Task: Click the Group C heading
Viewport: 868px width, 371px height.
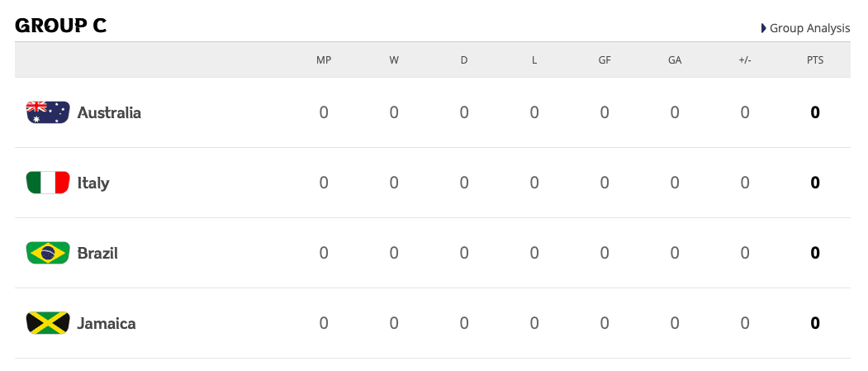Action: pos(61,26)
